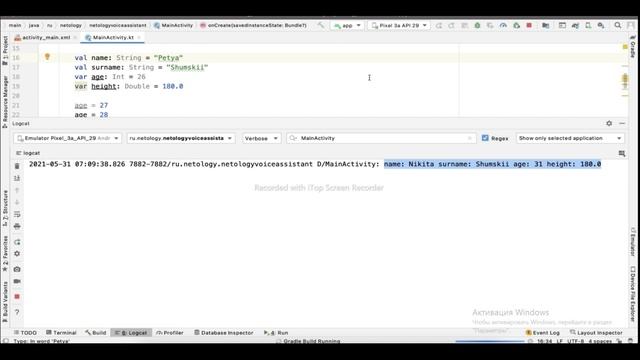The height and width of the screenshot is (360, 640).
Task: Open the Favorites side panel tab
Action: coord(5,254)
